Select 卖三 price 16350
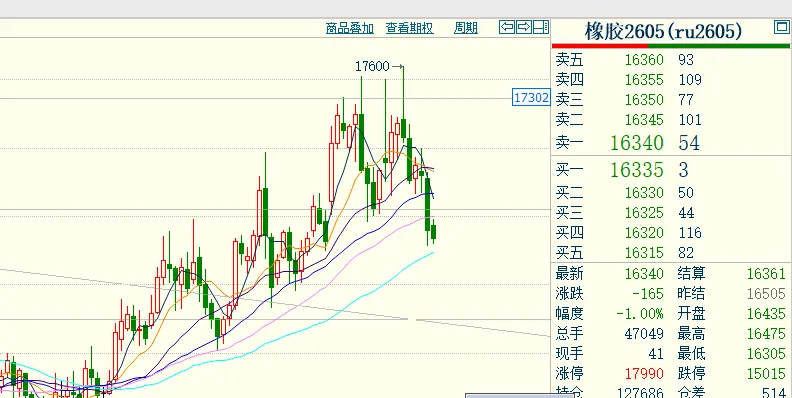This screenshot has height=398, width=792. pyautogui.click(x=644, y=100)
